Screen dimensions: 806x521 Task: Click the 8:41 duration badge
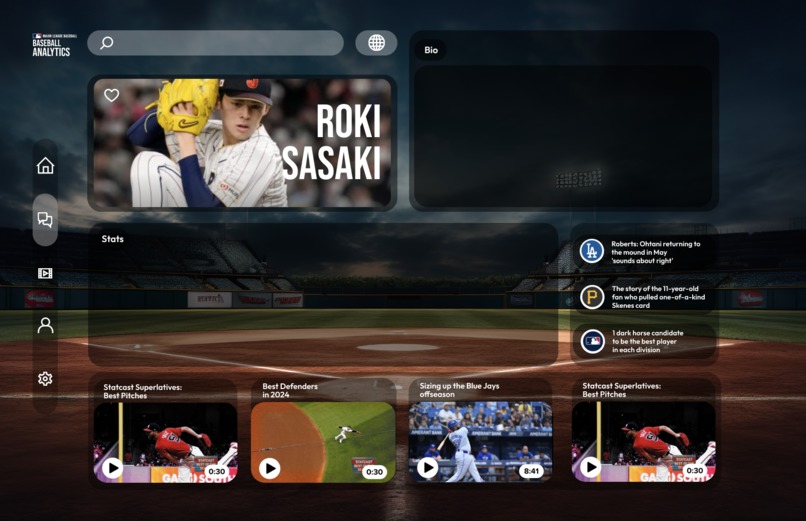pyautogui.click(x=532, y=471)
